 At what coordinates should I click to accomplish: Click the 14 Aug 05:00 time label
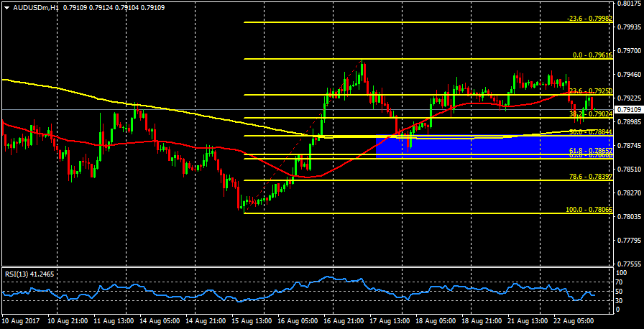pos(159,323)
